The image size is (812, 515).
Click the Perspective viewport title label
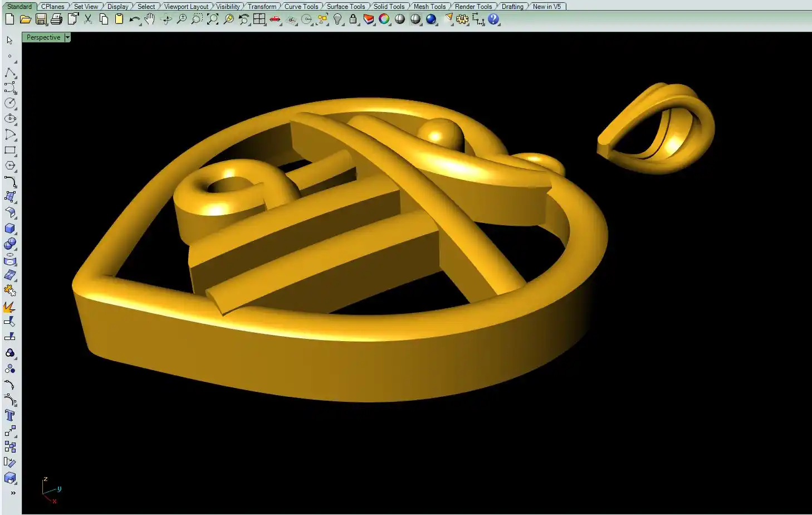(43, 37)
